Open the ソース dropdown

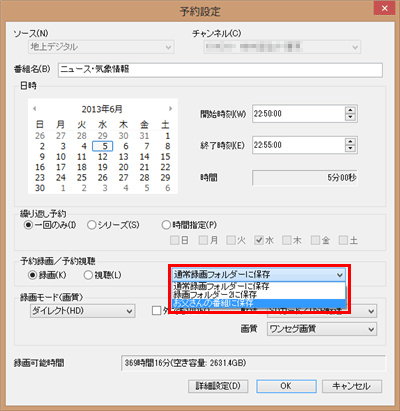pyautogui.click(x=101, y=47)
